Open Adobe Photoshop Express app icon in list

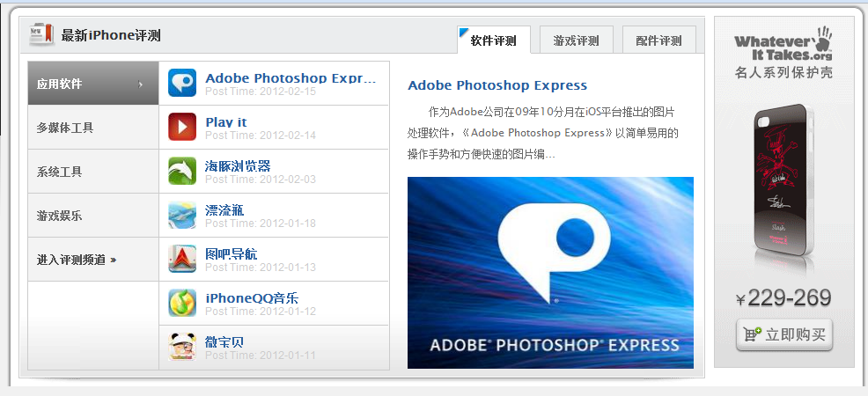182,83
